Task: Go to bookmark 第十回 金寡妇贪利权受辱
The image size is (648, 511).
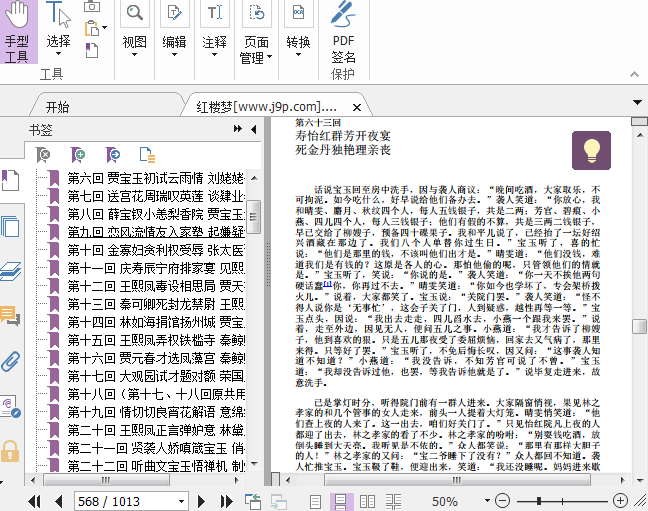Action: [156, 250]
